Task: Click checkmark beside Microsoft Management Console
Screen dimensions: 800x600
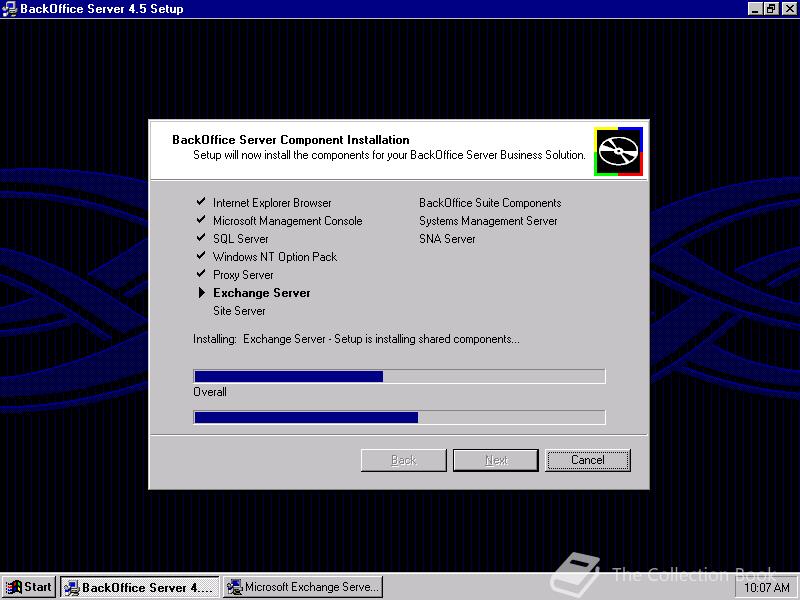Action: 201,219
